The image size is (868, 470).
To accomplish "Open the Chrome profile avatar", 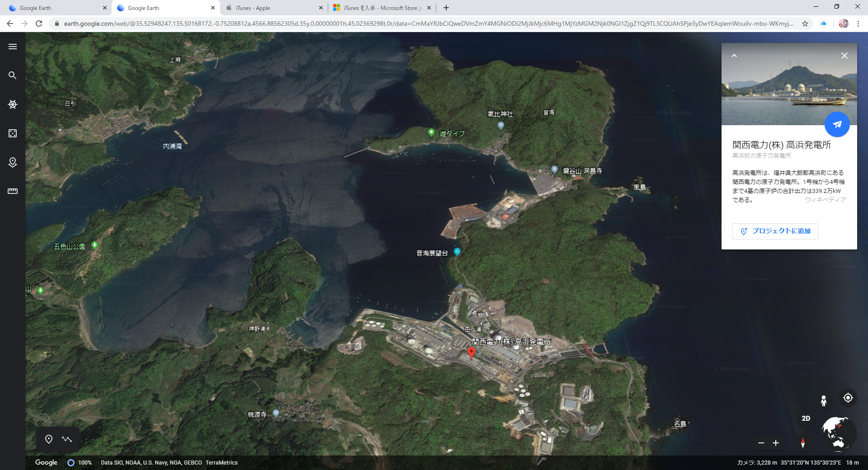I will pyautogui.click(x=843, y=23).
